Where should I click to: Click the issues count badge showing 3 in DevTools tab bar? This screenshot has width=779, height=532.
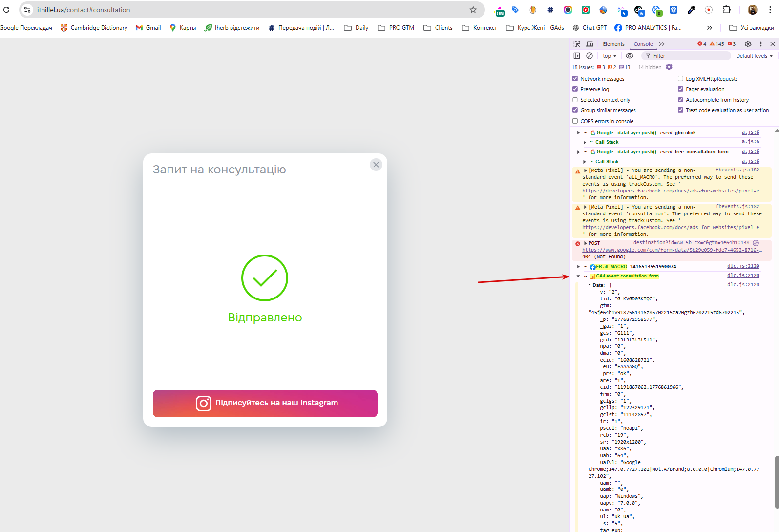(x=732, y=44)
